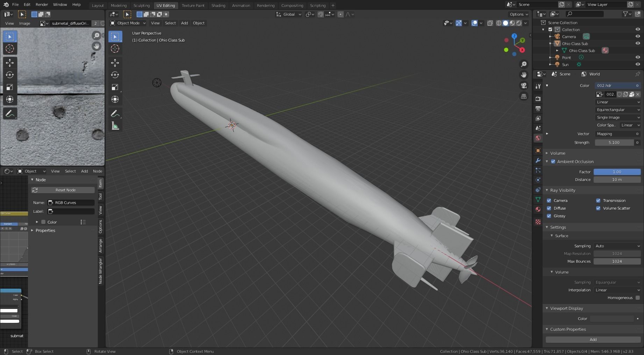Switch to the Texture Paint workspace tab
The width and height of the screenshot is (644, 355).
(193, 6)
